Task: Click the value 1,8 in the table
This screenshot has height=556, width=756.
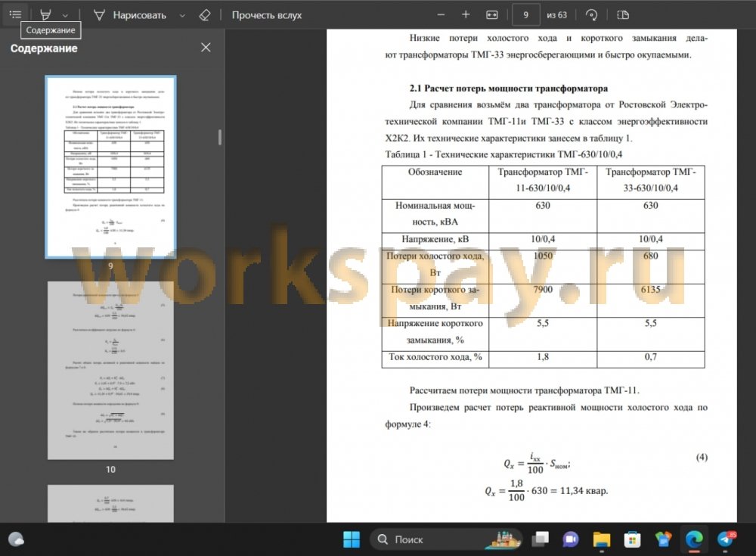Action: pyautogui.click(x=543, y=357)
